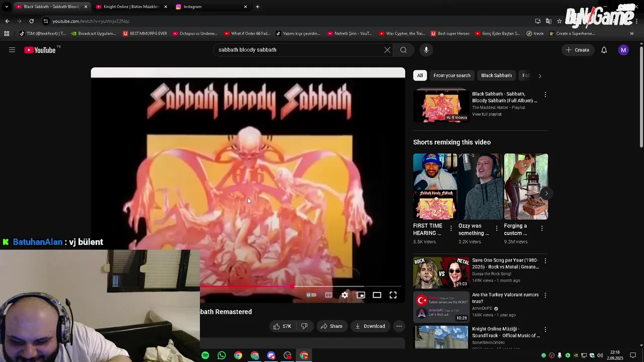Screen dimensions: 644x362
Task: Open the clock and date in taskbar
Action: (x=615, y=355)
